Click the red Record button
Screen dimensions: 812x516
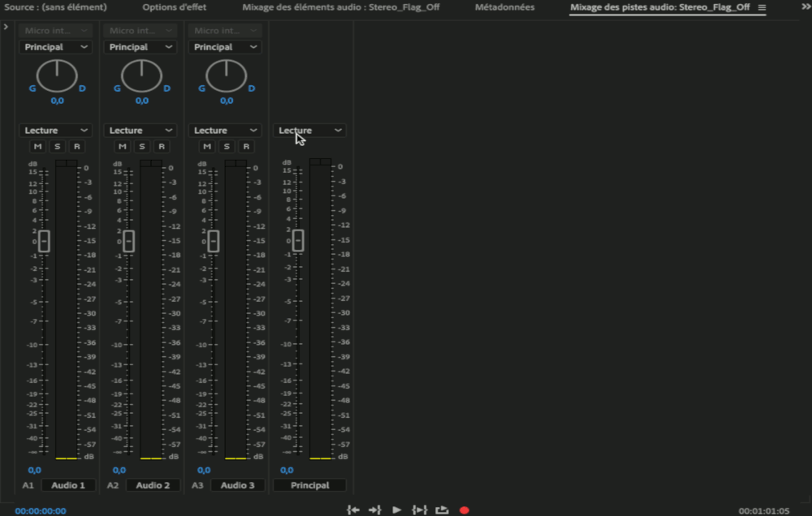click(x=464, y=510)
